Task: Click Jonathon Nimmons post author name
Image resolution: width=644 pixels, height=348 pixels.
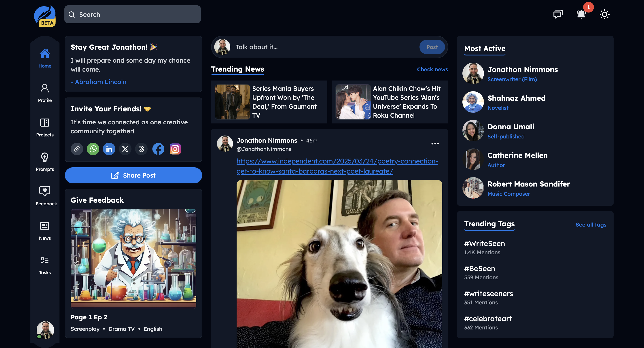Action: point(267,140)
